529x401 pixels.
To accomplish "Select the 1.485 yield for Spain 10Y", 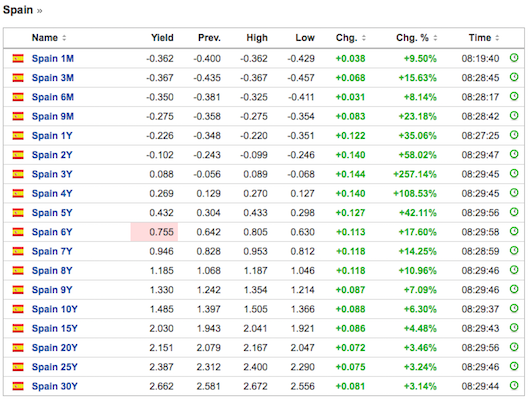I will [161, 309].
